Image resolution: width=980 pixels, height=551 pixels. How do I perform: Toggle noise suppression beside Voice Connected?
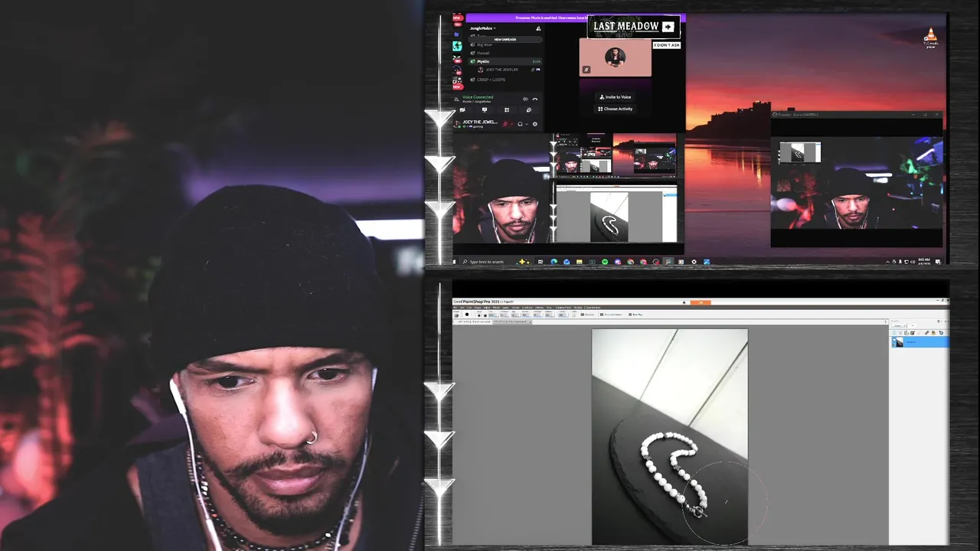point(525,99)
